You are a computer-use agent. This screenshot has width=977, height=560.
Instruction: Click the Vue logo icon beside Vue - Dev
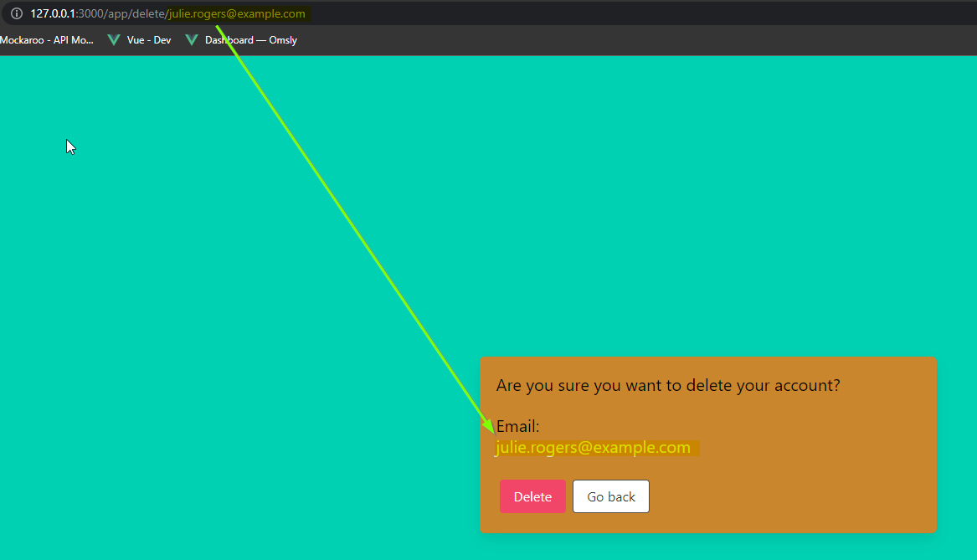(x=114, y=40)
